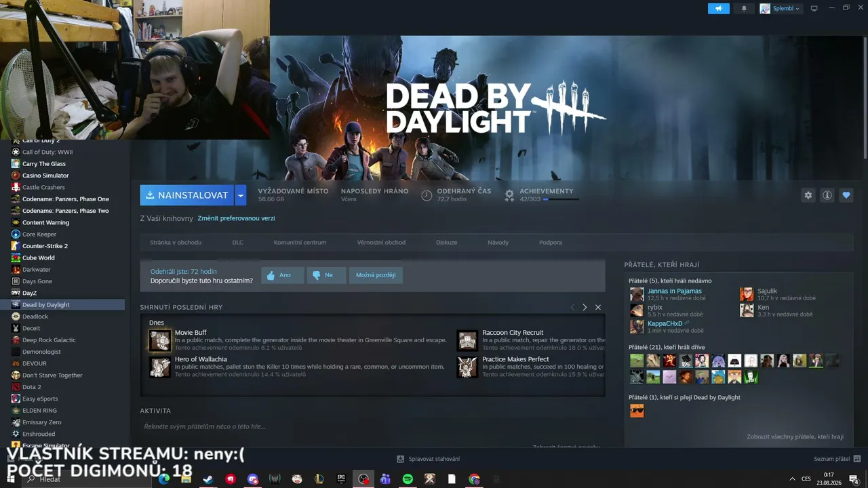Close the Shrnutí poslední hry panel
The width and height of the screenshot is (868, 488).
click(598, 307)
